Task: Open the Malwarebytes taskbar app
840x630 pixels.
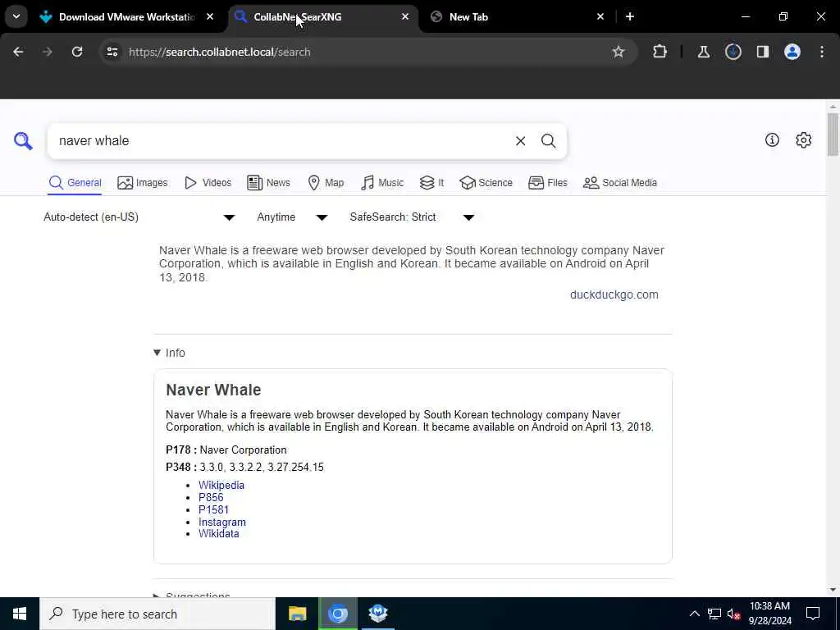Action: coord(377,614)
